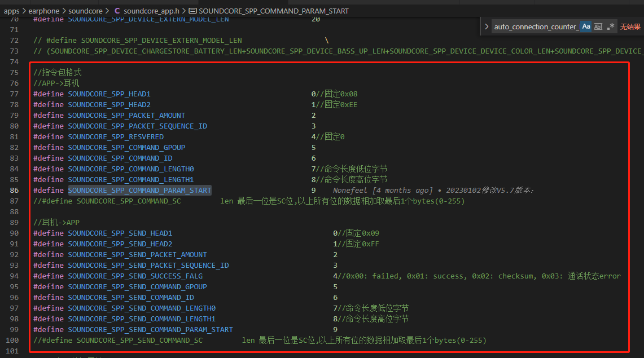The height and width of the screenshot is (358, 644).
Task: Click the commented SOUNDCORE_SPP_SEND_COMMAND_SC define
Action: click(x=118, y=340)
